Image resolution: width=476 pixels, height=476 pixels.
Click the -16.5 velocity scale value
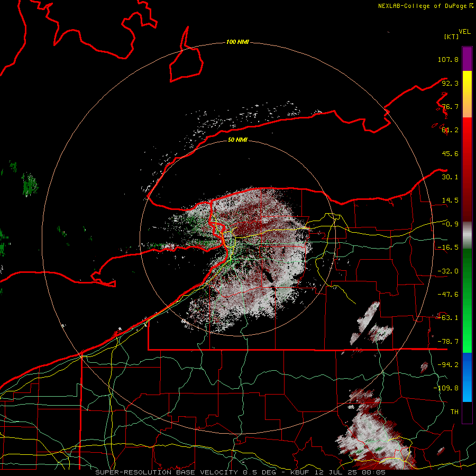448,248
